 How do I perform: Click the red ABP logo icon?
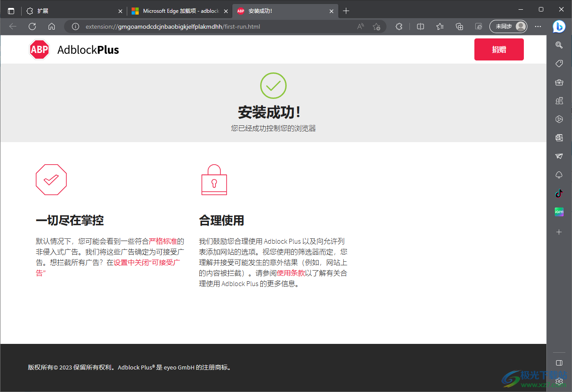[39, 49]
